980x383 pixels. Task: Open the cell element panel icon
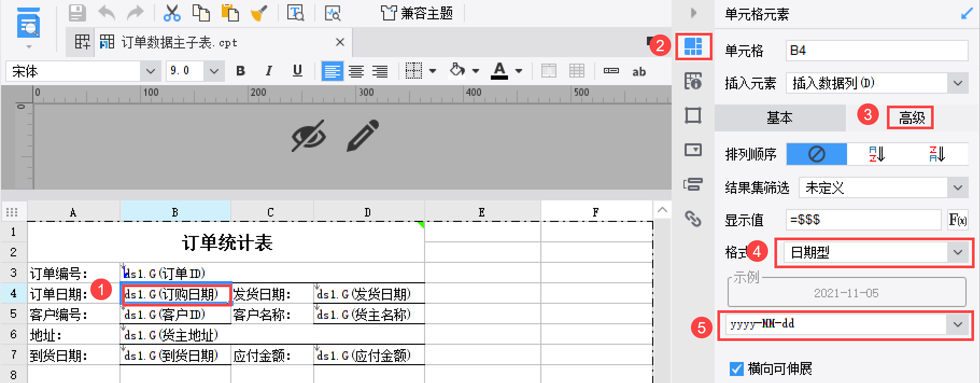click(693, 46)
